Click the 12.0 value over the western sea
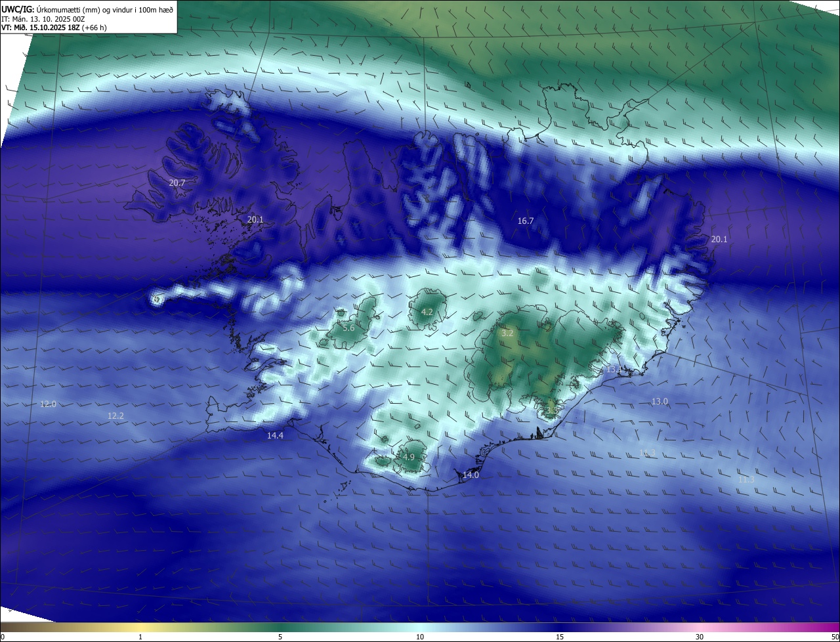The image size is (840, 642). (x=48, y=404)
